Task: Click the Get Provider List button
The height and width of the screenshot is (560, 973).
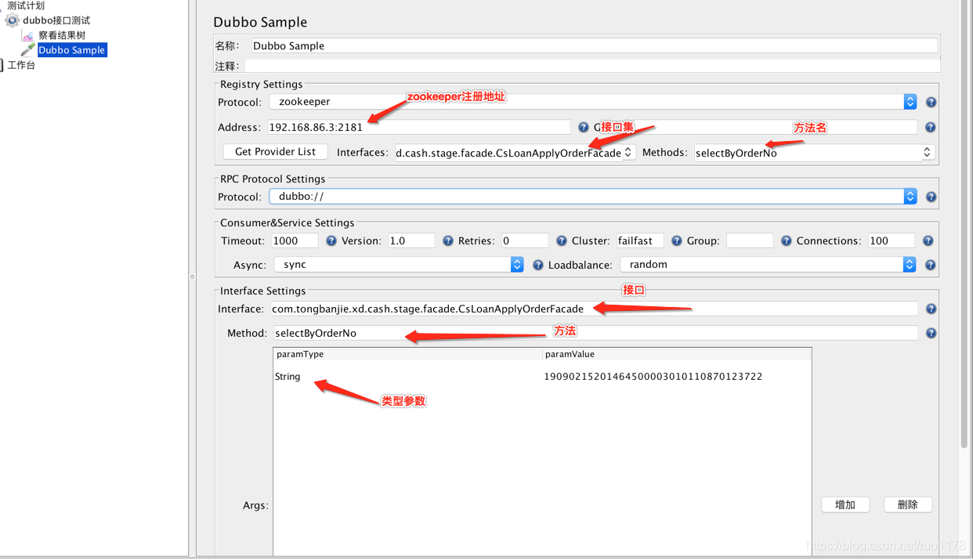Action: [274, 152]
